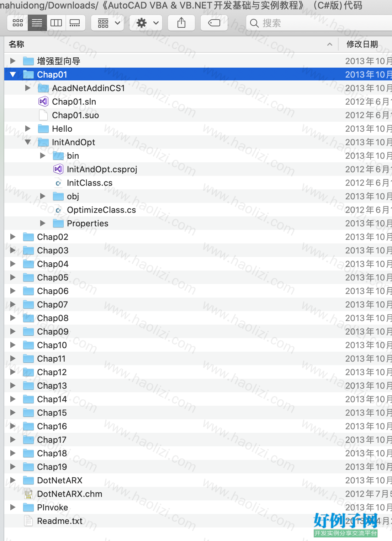Expand the AcadNetAddinCS1 folder
This screenshot has height=541, width=392.
[28, 88]
